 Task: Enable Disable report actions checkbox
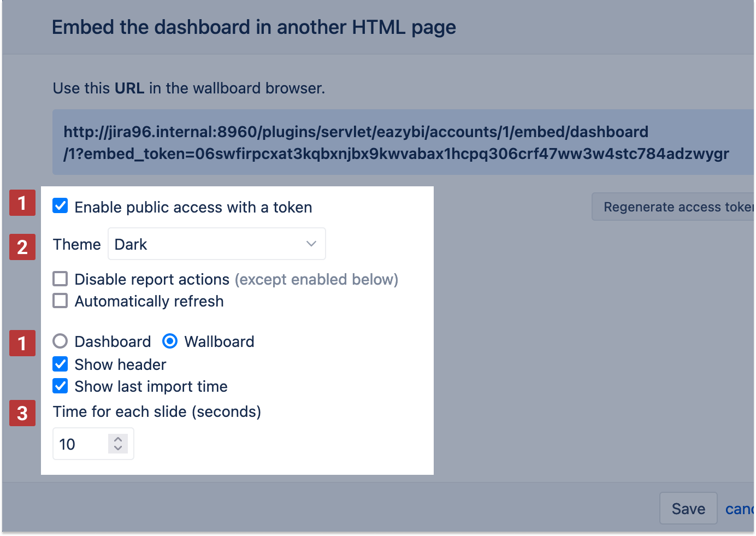pyautogui.click(x=60, y=279)
